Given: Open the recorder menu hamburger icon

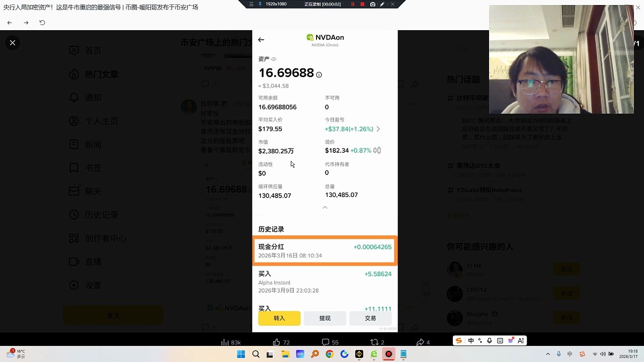Looking at the screenshot, I should [252, 4].
